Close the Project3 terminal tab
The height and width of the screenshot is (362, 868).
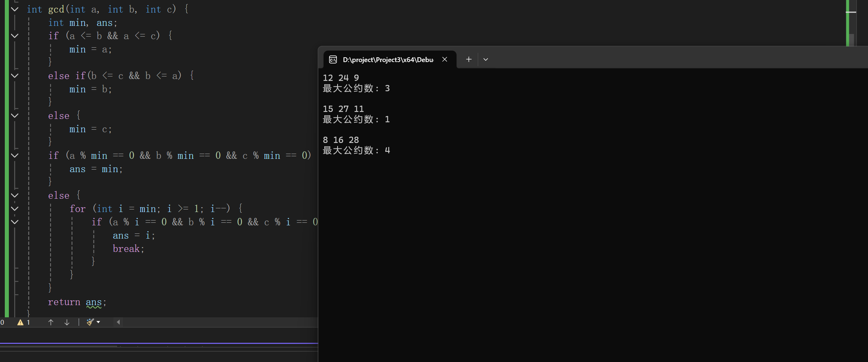point(445,59)
